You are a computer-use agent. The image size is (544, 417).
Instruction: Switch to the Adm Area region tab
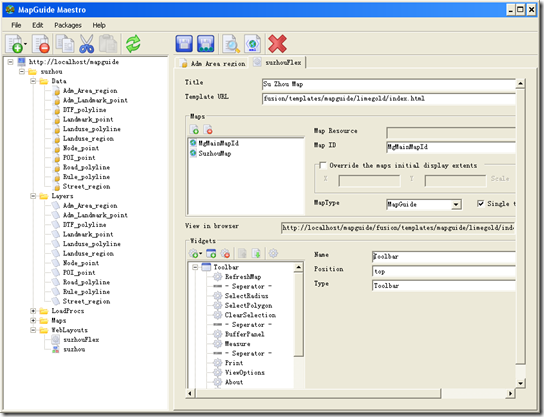click(212, 63)
